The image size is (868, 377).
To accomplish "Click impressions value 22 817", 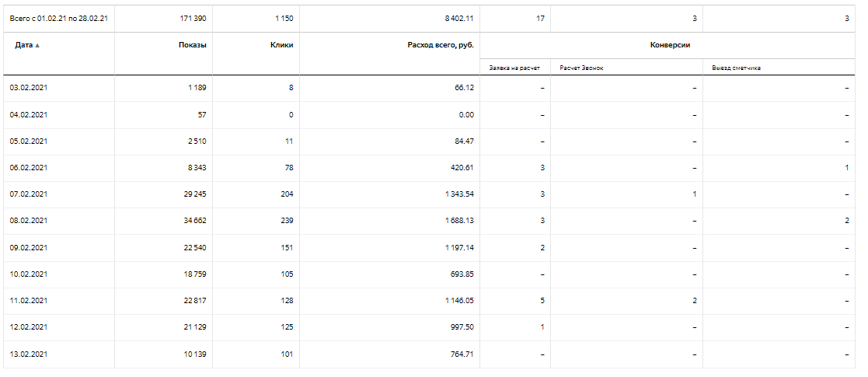I will 194,300.
